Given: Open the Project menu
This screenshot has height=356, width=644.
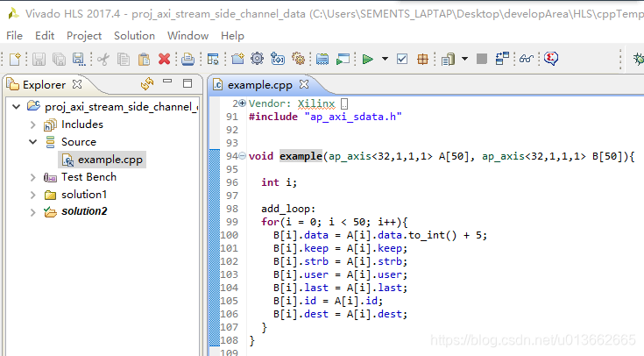Looking at the screenshot, I should (84, 36).
